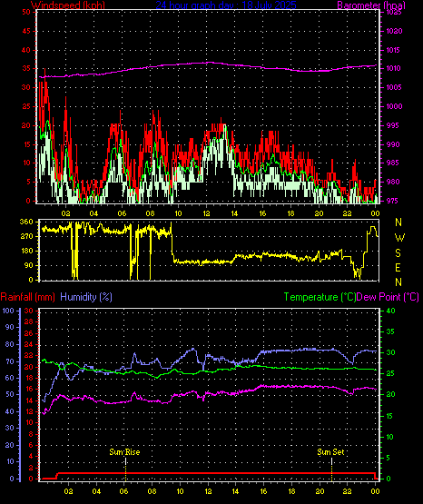Click the red '12' rainfall axis value
The height and width of the screenshot is (504, 423).
click(29, 411)
